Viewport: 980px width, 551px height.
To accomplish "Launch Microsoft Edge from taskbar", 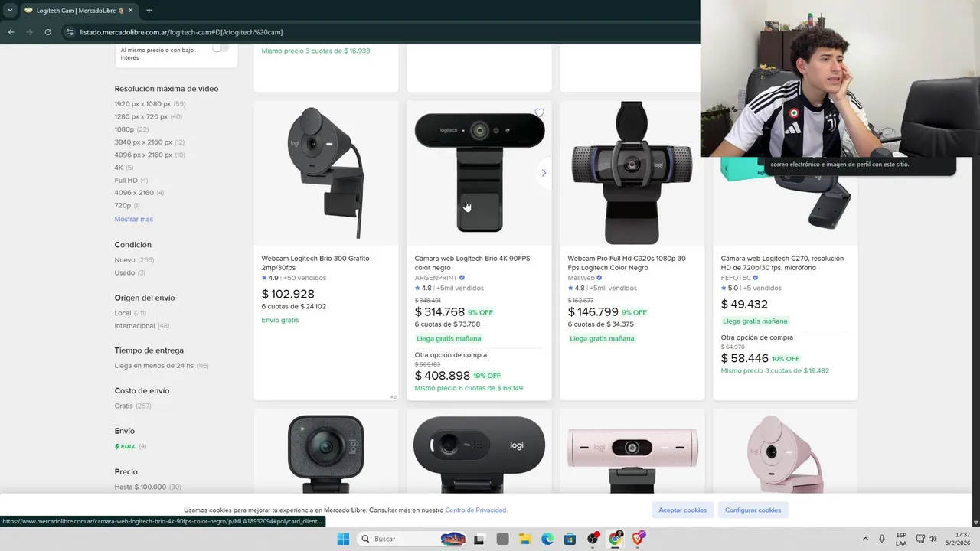I will point(547,539).
